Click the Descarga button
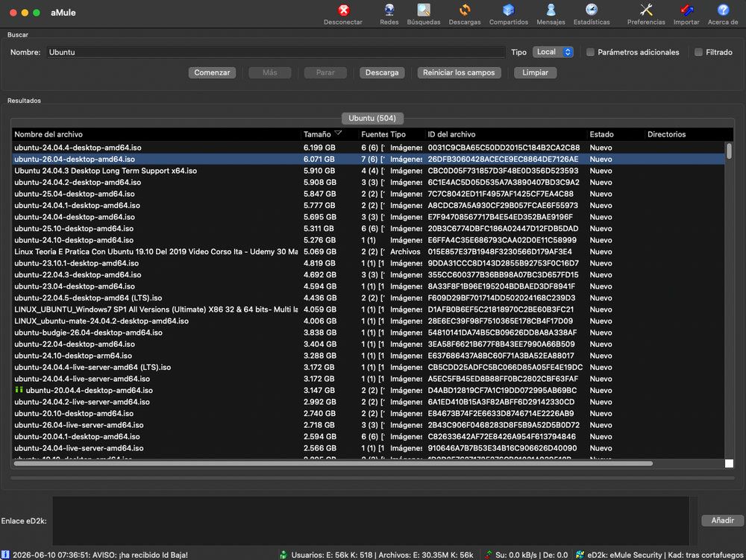 tap(381, 73)
